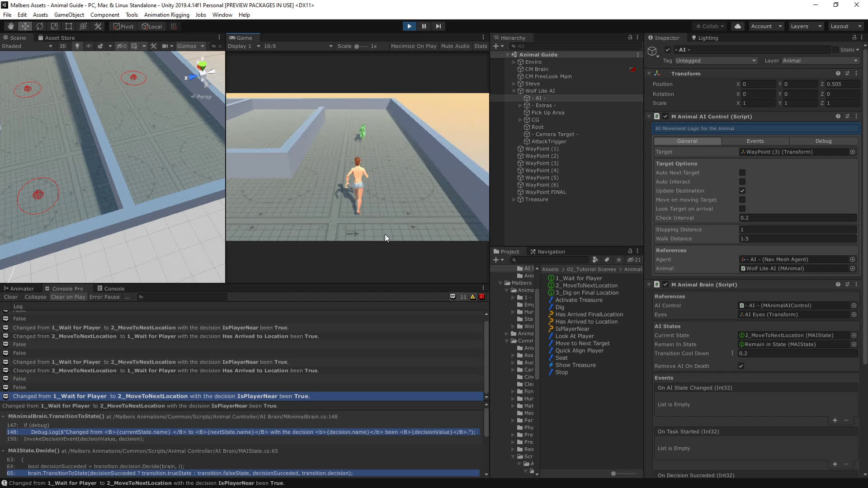
Task: Click the Cloud services icon
Action: pyautogui.click(x=737, y=26)
